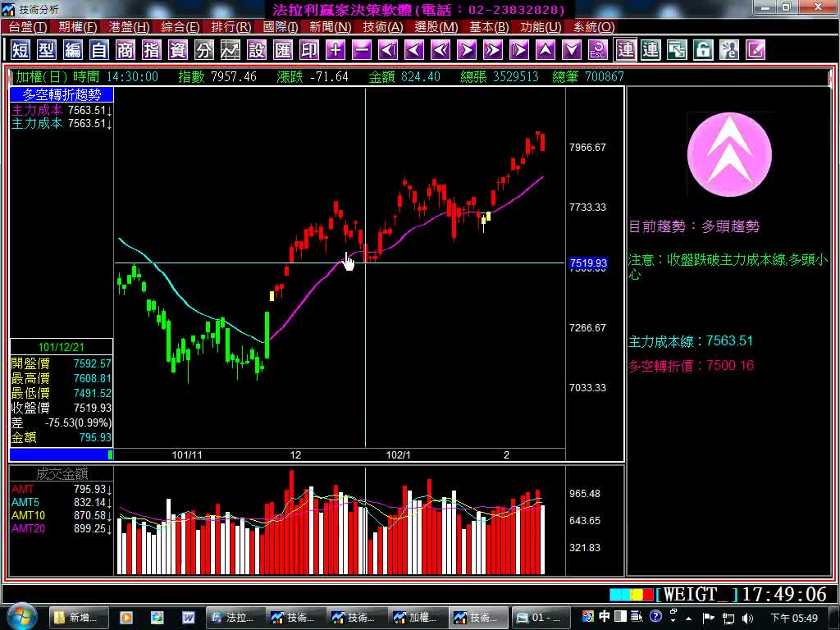Click the Esc return icon
Viewport: 840px width, 630px height.
pos(598,50)
